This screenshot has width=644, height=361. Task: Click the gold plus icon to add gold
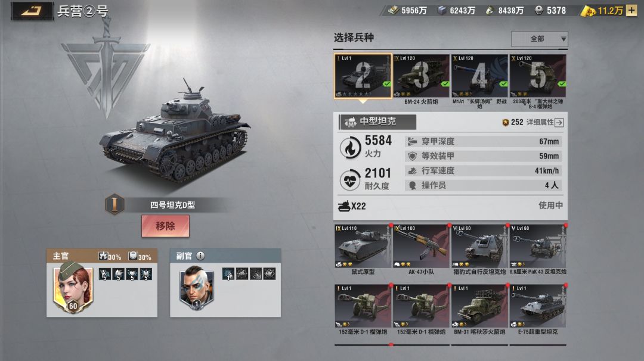point(631,10)
